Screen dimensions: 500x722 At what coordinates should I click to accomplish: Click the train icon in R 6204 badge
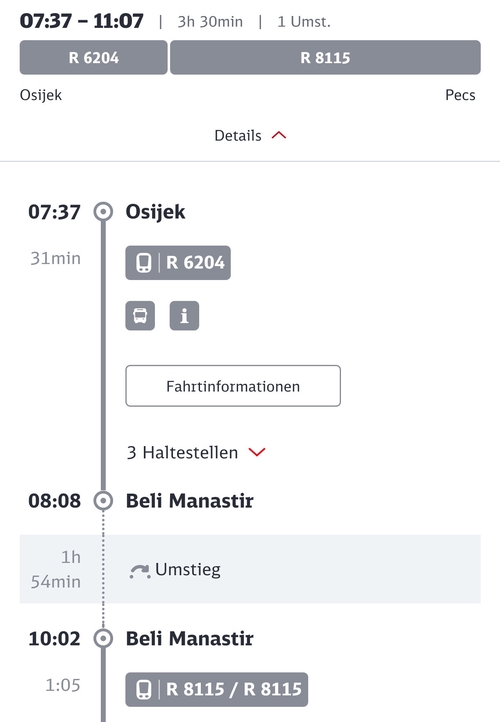[144, 263]
